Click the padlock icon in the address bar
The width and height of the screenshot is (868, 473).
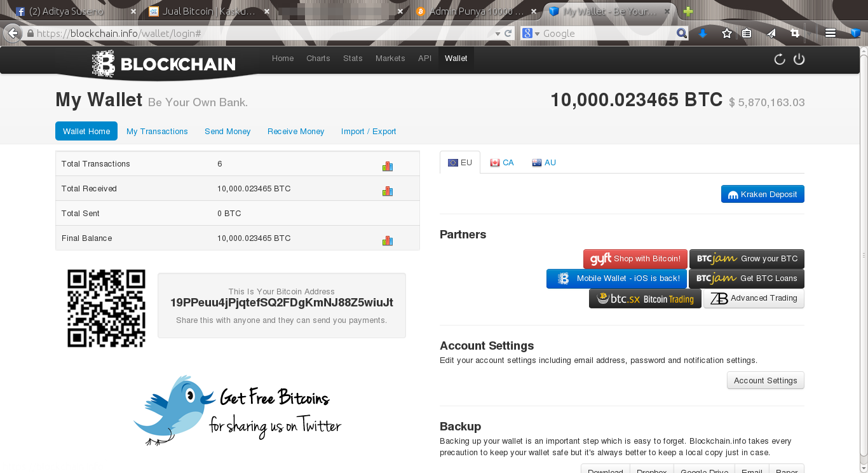click(x=30, y=34)
